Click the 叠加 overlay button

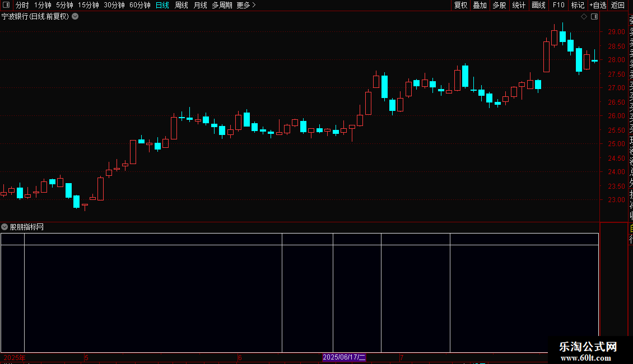[x=480, y=5]
